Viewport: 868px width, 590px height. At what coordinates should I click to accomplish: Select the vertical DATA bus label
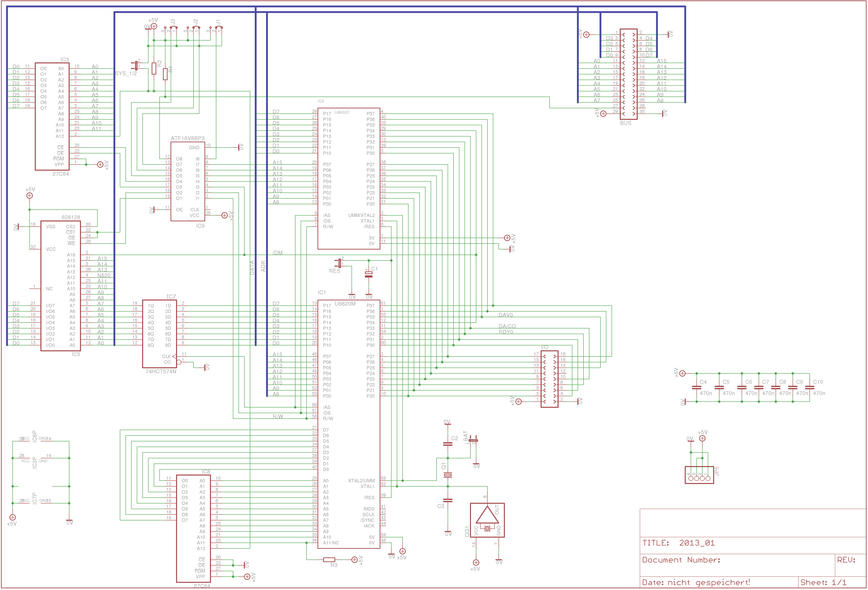252,268
